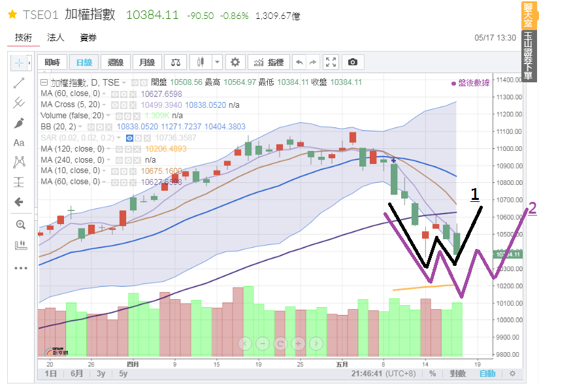The height and width of the screenshot is (392, 588).
Task: Click the compare scales icon
Action: [176, 62]
